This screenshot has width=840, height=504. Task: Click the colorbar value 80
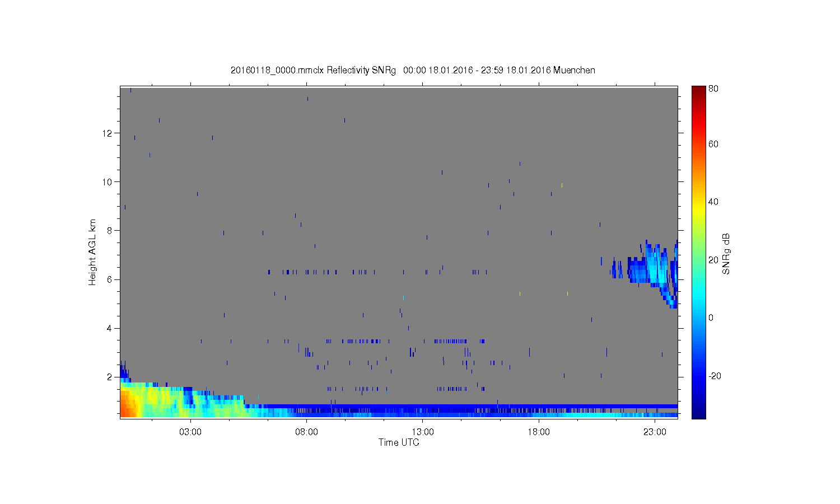[713, 88]
